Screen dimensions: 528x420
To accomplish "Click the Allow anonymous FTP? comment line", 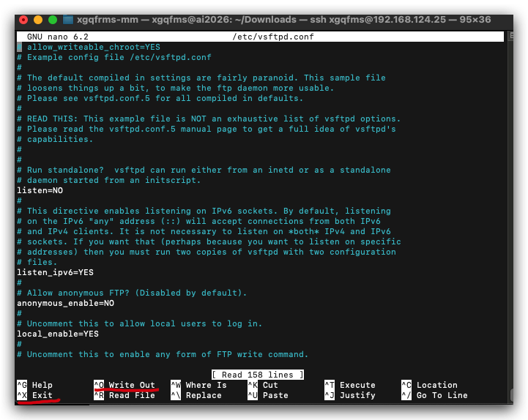I will point(132,293).
